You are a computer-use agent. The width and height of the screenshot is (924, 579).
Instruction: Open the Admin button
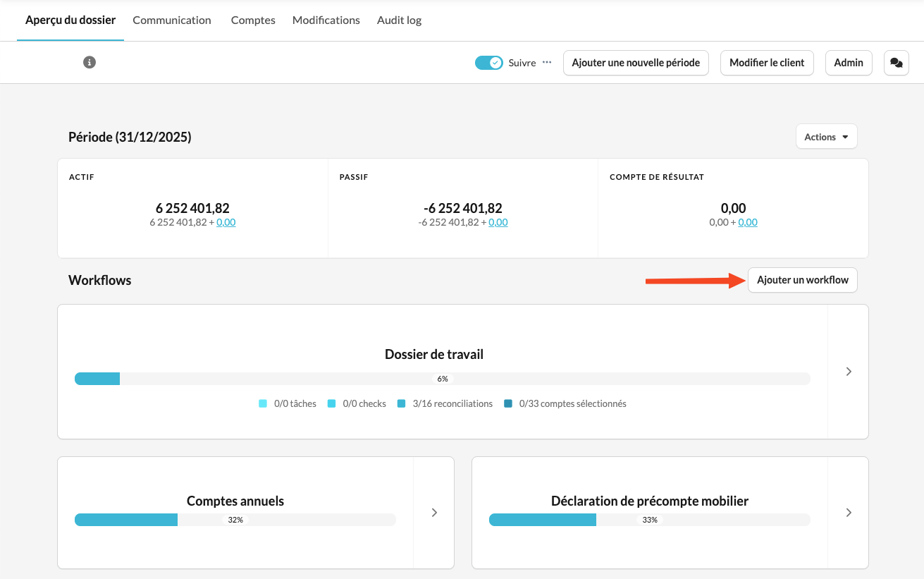click(849, 63)
